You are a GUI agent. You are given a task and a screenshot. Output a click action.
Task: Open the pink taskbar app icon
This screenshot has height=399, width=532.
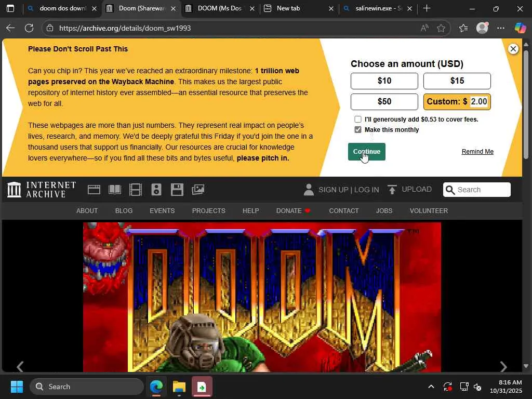(202, 387)
